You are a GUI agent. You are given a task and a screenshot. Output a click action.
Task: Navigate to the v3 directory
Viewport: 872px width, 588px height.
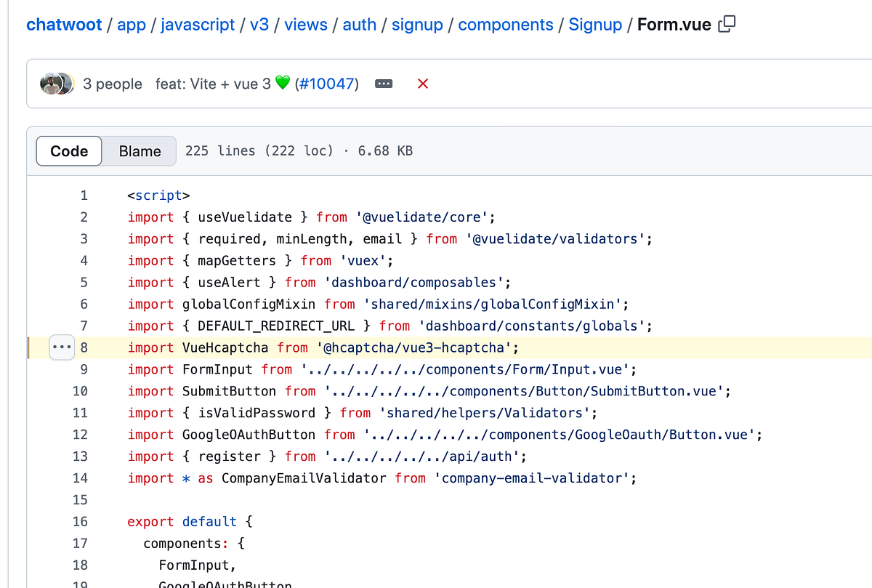coord(259,24)
